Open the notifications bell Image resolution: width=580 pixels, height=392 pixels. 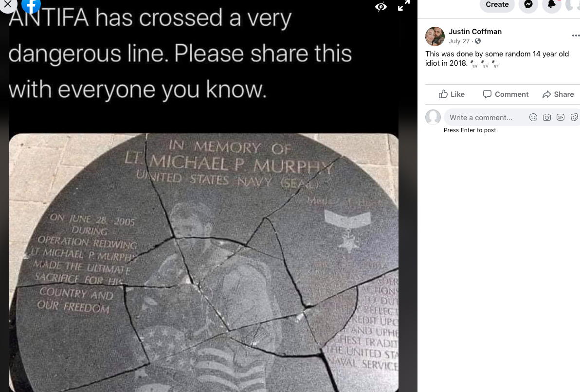click(551, 5)
